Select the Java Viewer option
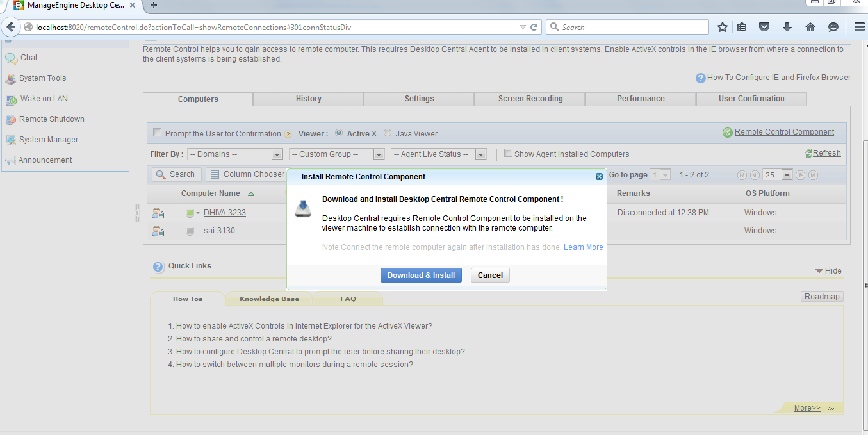The image size is (868, 435). [388, 133]
